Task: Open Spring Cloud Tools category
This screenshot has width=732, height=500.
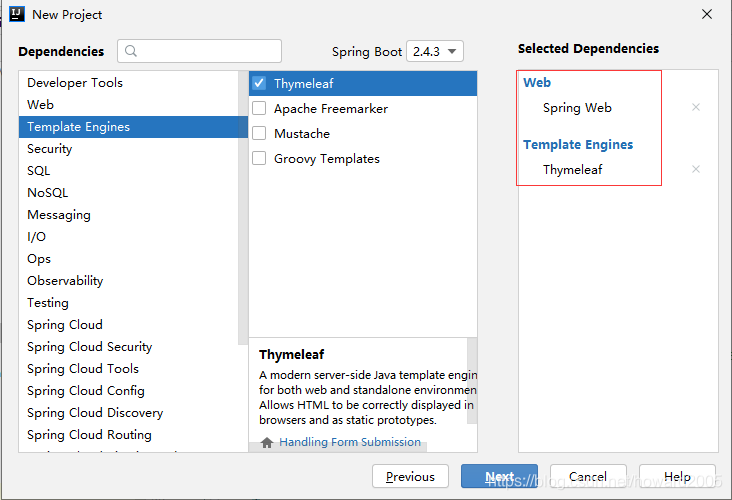Action: (x=128, y=368)
